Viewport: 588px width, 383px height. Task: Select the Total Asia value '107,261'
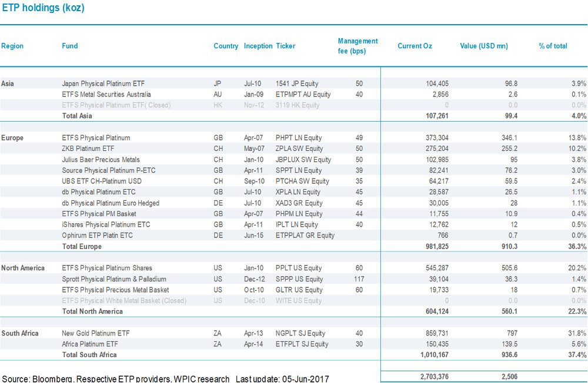click(437, 116)
